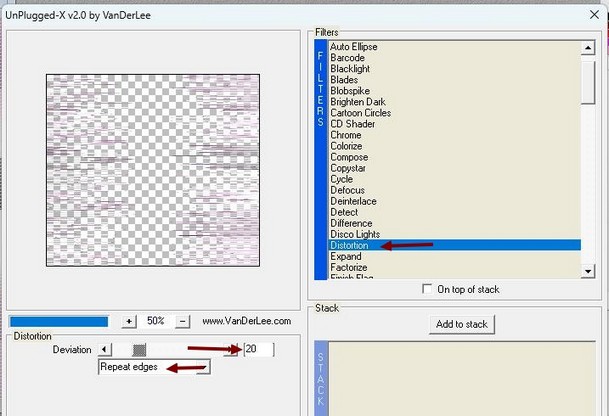Select Blobspike from filters
The image size is (609, 416).
pos(350,91)
